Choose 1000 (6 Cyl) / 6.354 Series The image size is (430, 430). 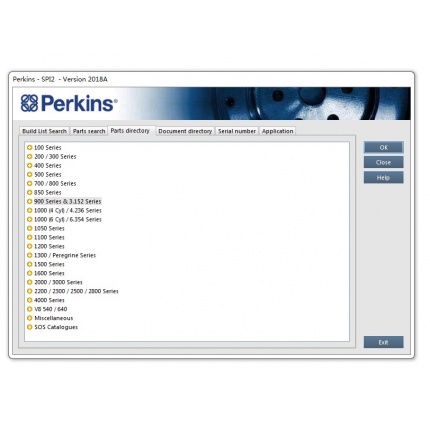click(x=68, y=219)
